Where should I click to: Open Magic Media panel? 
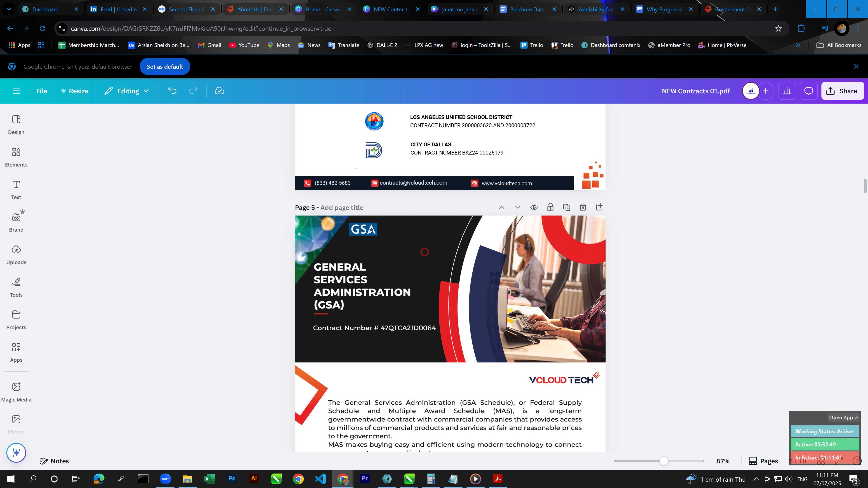16,392
